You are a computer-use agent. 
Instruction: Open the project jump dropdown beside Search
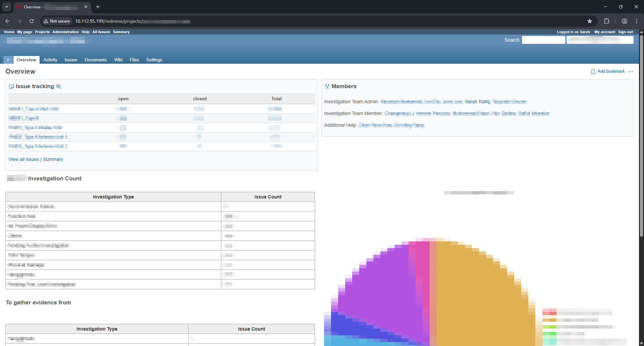tap(600, 40)
